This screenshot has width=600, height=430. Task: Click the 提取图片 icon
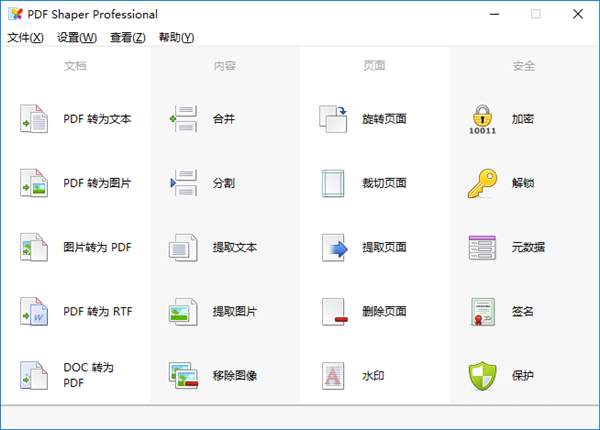(184, 311)
